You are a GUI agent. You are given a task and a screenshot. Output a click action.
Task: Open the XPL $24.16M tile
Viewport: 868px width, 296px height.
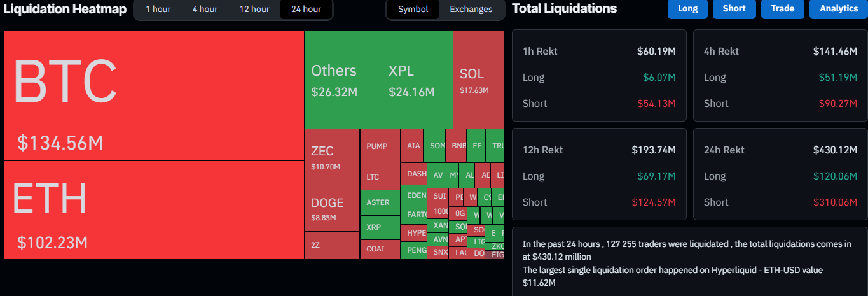pyautogui.click(x=417, y=80)
